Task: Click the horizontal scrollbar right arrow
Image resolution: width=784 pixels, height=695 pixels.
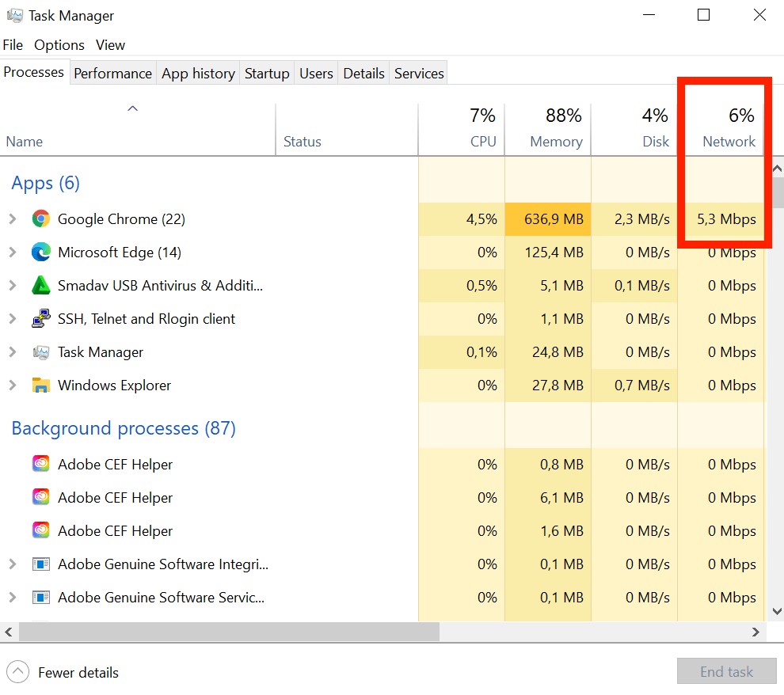Action: pos(755,632)
